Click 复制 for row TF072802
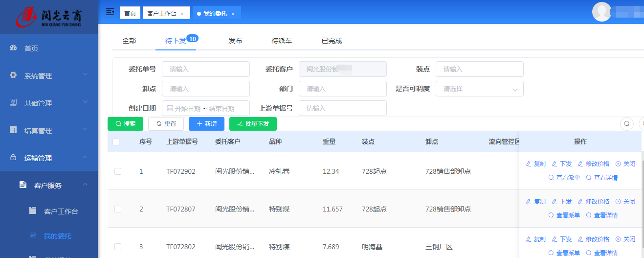Viewport: 644px width, 258px height. coord(535,239)
